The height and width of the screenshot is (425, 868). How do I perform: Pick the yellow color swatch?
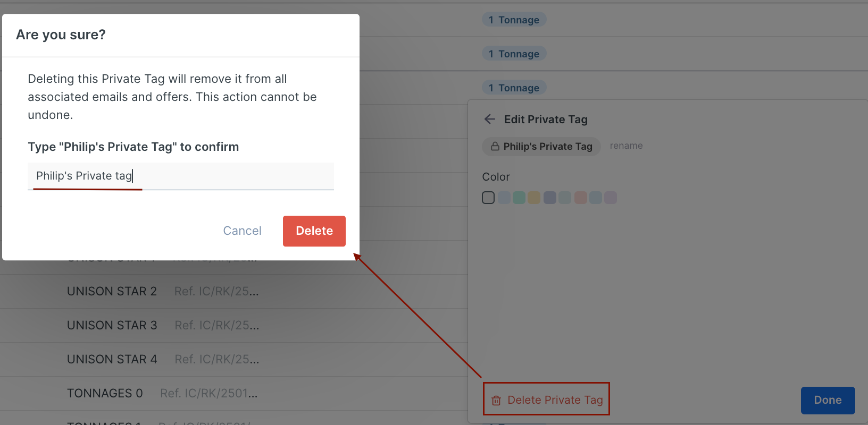534,198
